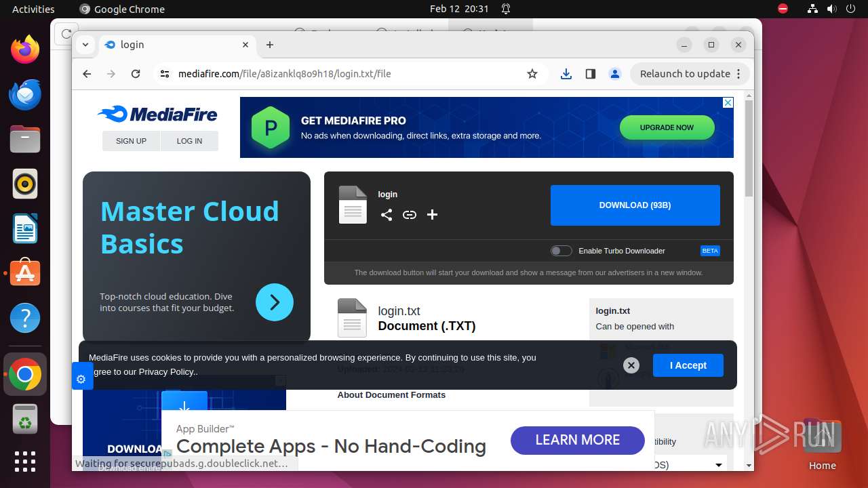Open notification bell in top bar
The height and width of the screenshot is (488, 868).
pyautogui.click(x=506, y=9)
